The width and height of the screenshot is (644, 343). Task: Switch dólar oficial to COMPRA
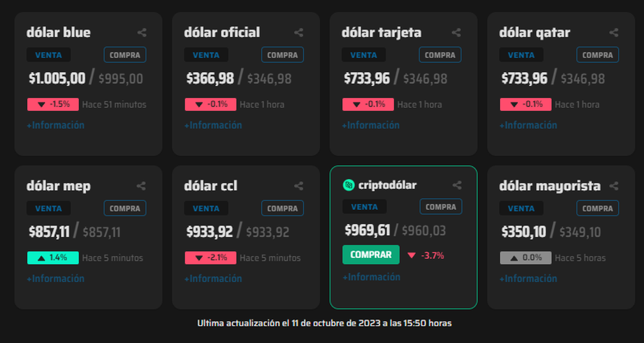pyautogui.click(x=283, y=55)
